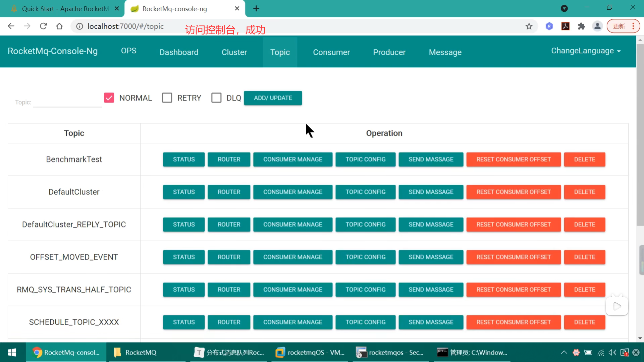This screenshot has height=362, width=644.
Task: Enable the RETRY checkbox
Action: 167,98
